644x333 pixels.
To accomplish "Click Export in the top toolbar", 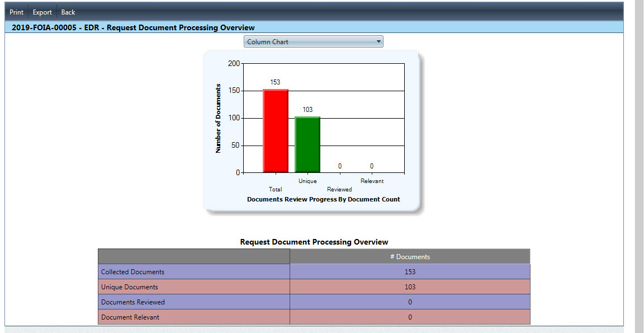I will pyautogui.click(x=42, y=12).
